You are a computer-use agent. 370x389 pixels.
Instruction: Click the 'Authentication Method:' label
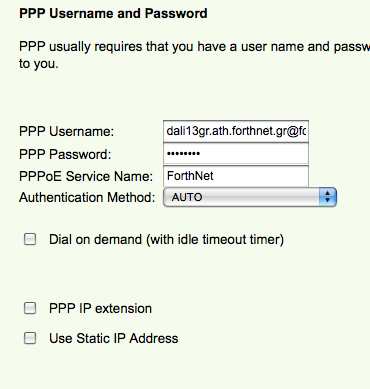(87, 197)
